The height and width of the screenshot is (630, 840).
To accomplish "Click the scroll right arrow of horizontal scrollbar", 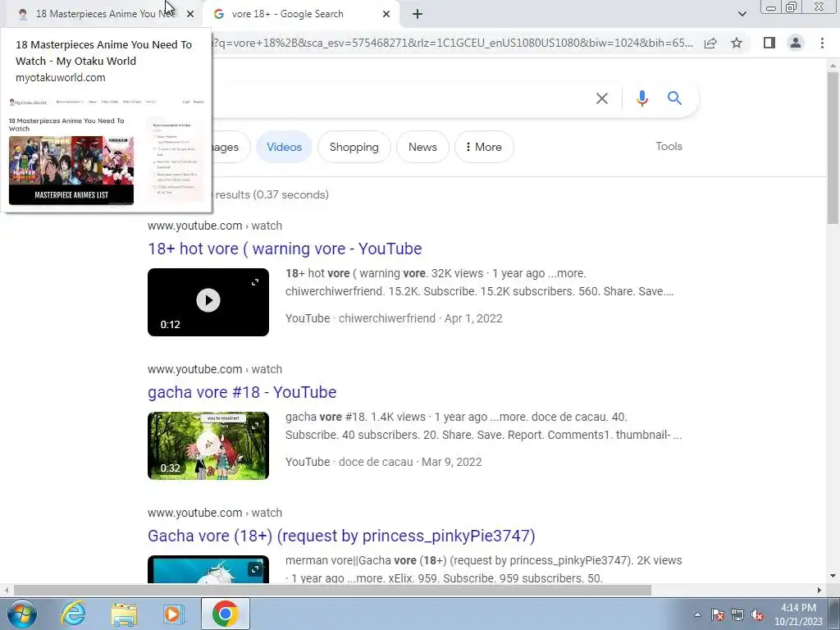I will [x=819, y=590].
